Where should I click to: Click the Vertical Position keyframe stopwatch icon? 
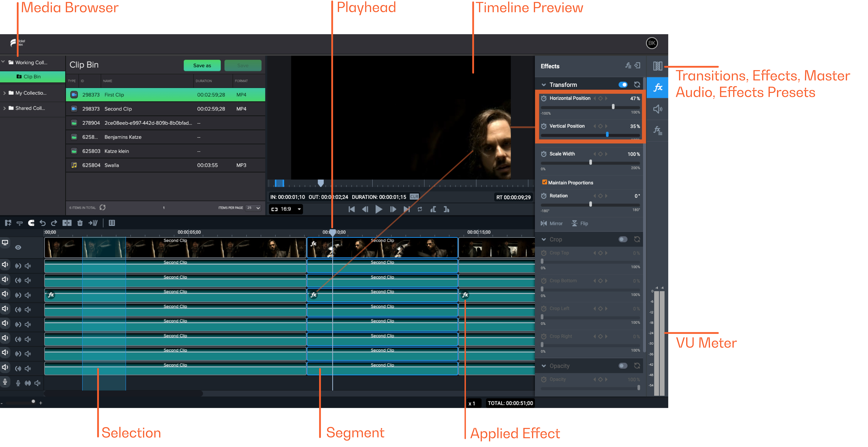(x=544, y=126)
